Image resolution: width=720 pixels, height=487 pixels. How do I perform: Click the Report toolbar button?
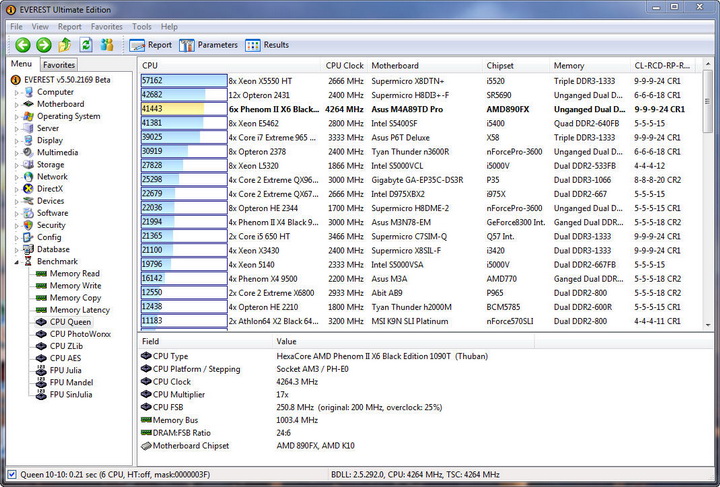coord(151,45)
